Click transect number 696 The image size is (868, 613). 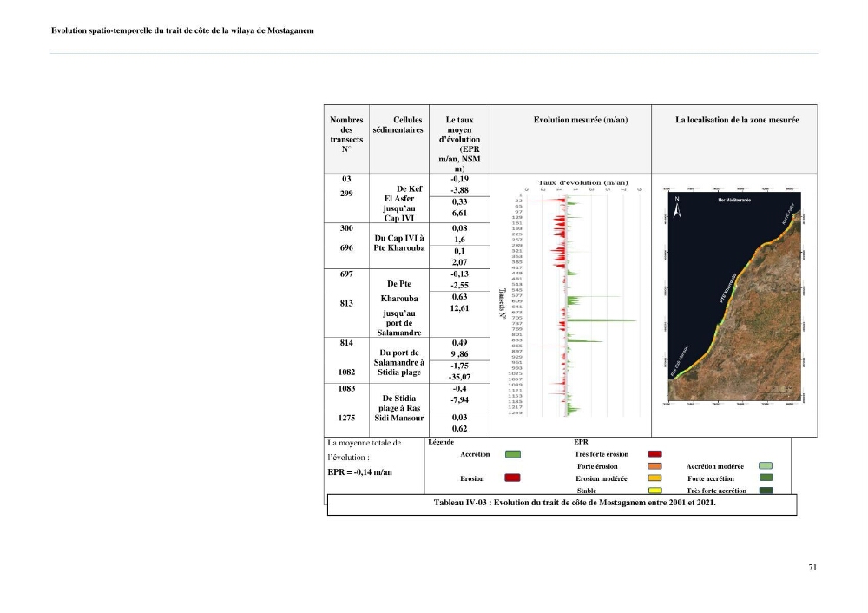point(346,247)
